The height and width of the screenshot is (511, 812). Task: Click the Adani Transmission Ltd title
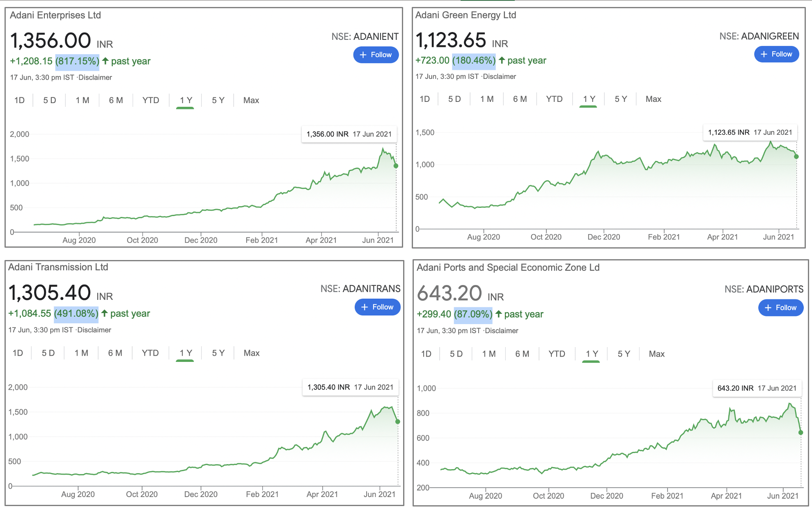58,267
